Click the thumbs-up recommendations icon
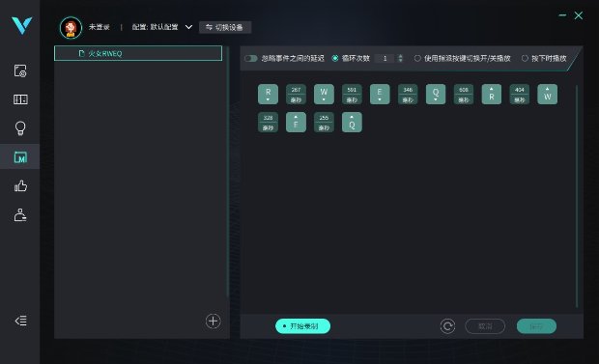This screenshot has width=599, height=364. [x=20, y=186]
